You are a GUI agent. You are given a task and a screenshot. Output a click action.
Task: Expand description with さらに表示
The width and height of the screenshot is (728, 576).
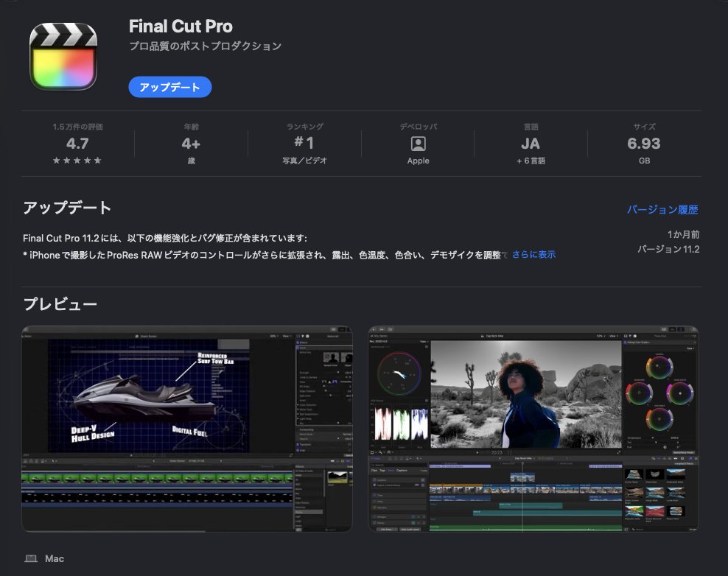534,254
